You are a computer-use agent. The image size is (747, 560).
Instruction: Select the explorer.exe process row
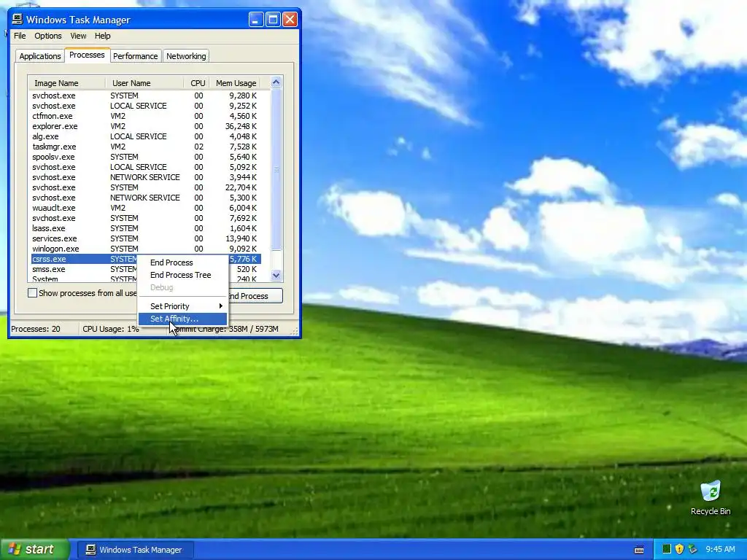[x=145, y=126]
